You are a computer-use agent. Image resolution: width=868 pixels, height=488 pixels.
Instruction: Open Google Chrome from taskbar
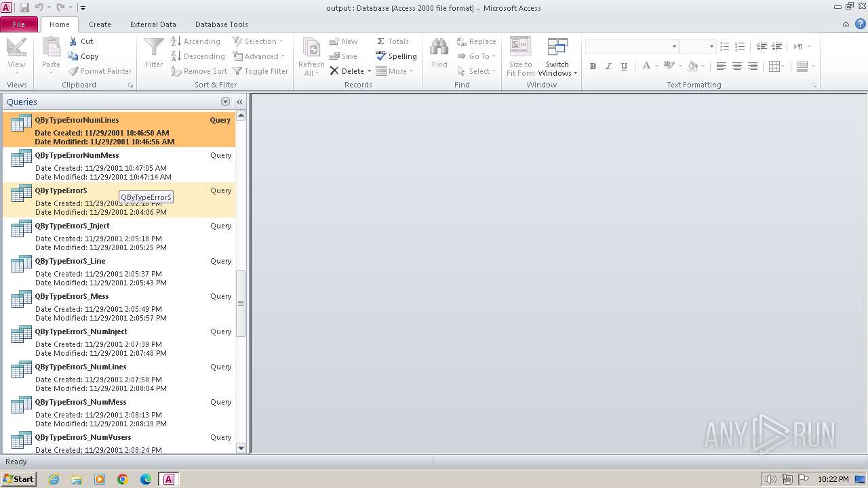tap(123, 479)
